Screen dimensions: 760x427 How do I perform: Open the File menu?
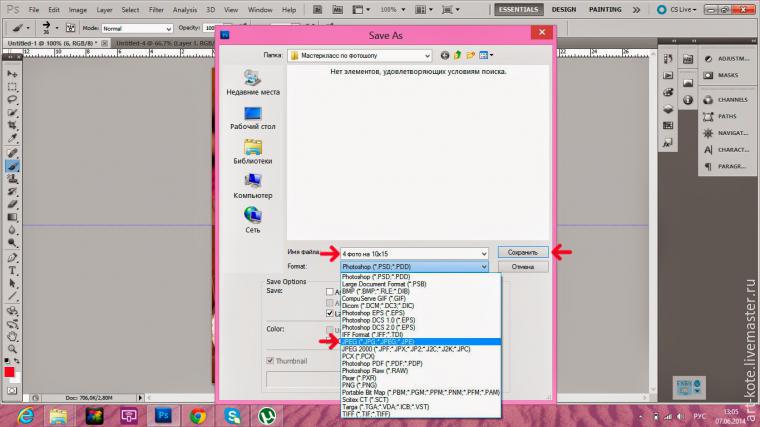[x=34, y=10]
